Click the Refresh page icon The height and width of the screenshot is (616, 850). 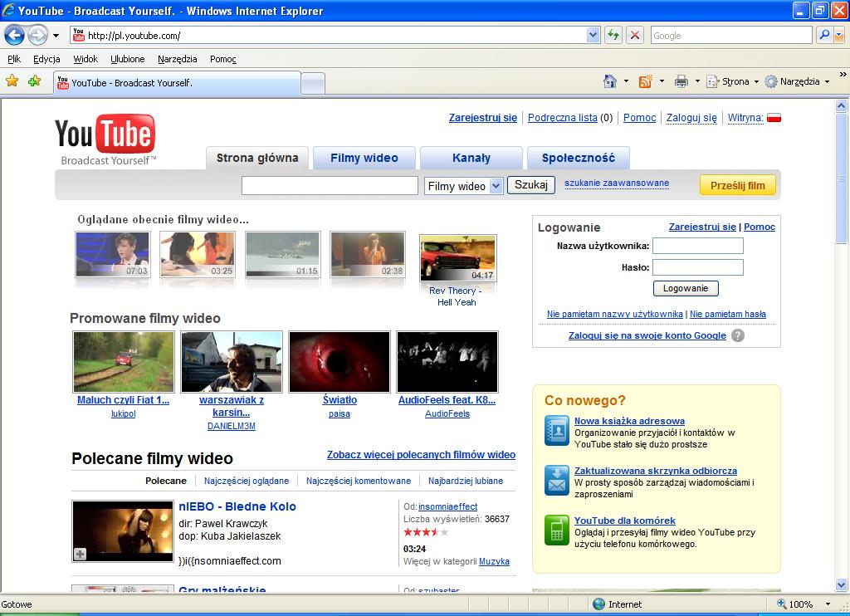[613, 35]
